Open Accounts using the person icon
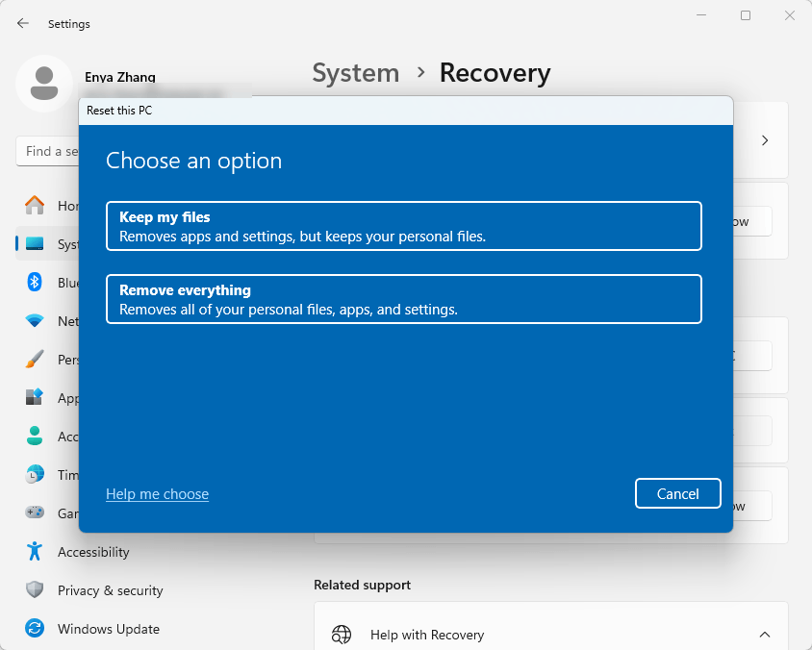This screenshot has height=650, width=812. pyautogui.click(x=35, y=436)
